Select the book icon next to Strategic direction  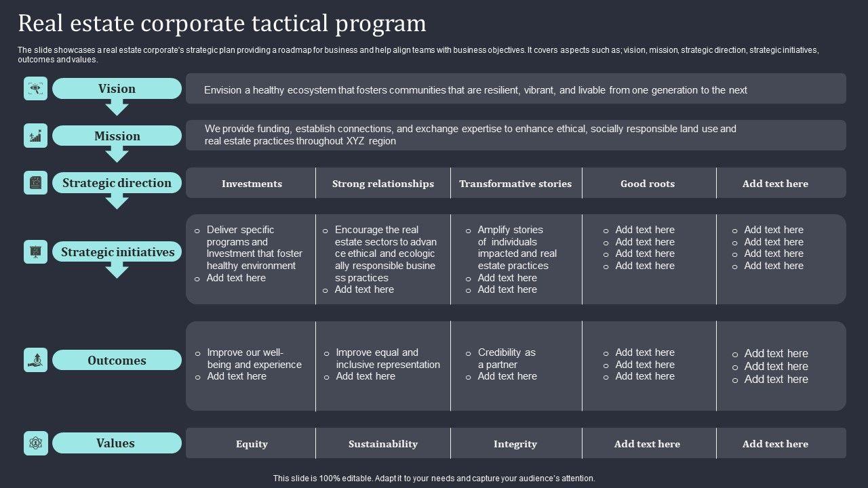tap(35, 183)
